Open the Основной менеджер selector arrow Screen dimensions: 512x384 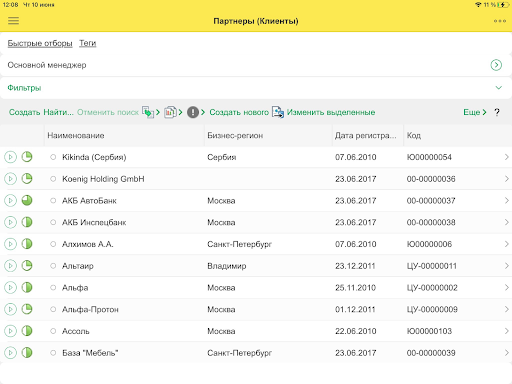click(x=496, y=65)
